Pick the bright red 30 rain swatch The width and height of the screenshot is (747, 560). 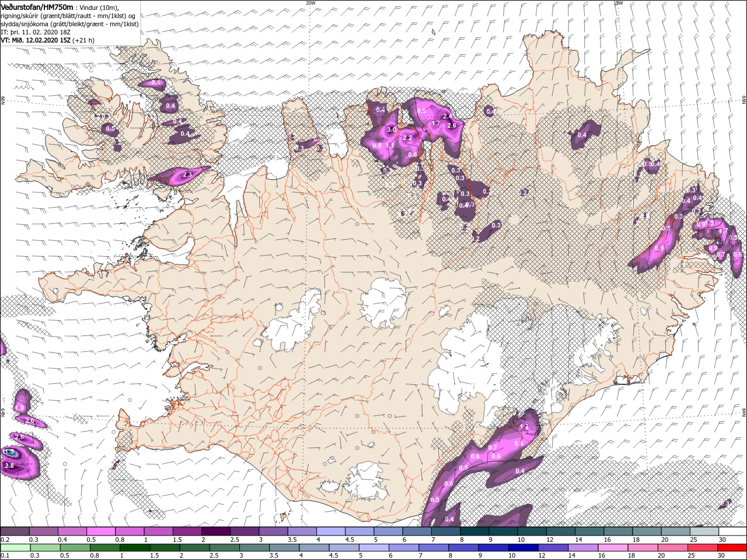click(x=732, y=548)
